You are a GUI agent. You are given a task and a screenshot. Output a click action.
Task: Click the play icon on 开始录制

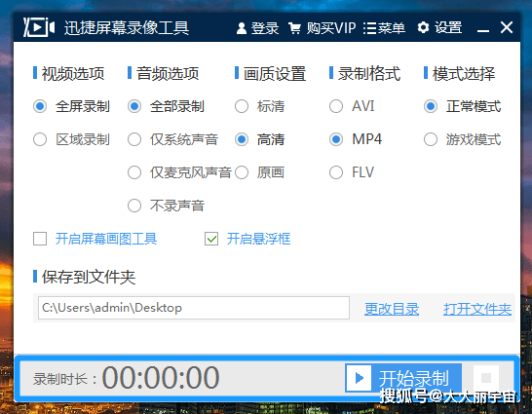(359, 378)
